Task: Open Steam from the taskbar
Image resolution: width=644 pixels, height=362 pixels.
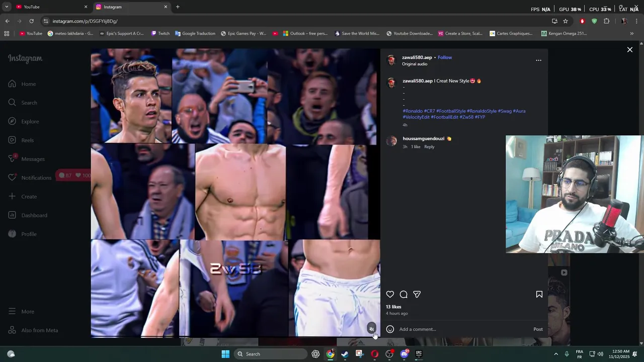Action: [345, 354]
